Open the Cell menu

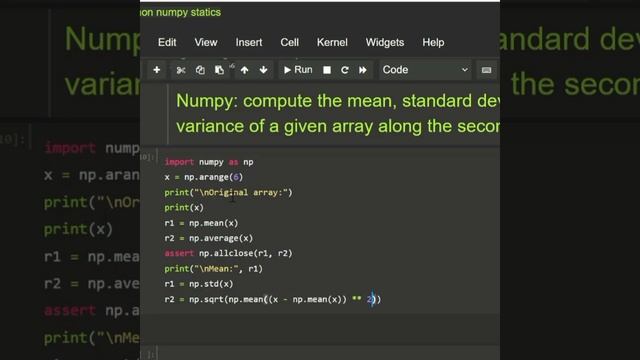point(289,42)
